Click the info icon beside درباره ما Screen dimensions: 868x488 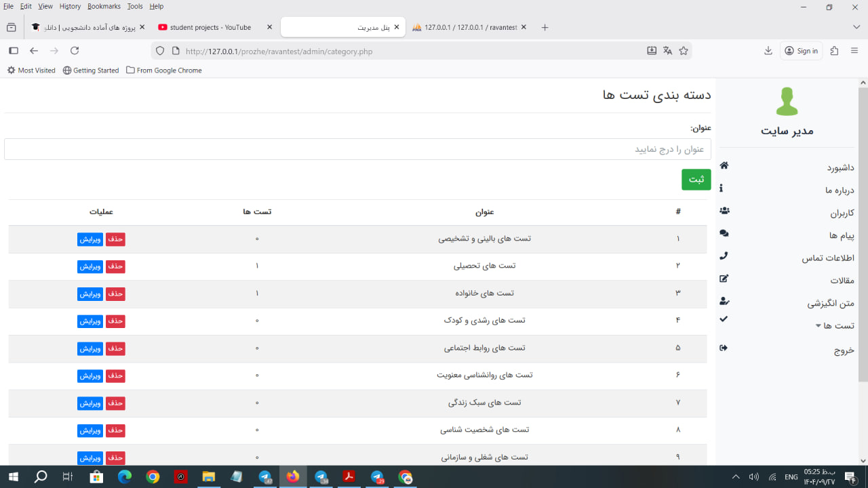click(x=722, y=188)
